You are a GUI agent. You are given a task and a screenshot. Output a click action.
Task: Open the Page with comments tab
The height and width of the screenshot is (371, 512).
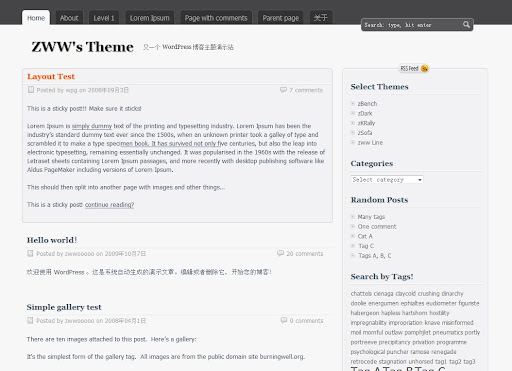(x=216, y=18)
